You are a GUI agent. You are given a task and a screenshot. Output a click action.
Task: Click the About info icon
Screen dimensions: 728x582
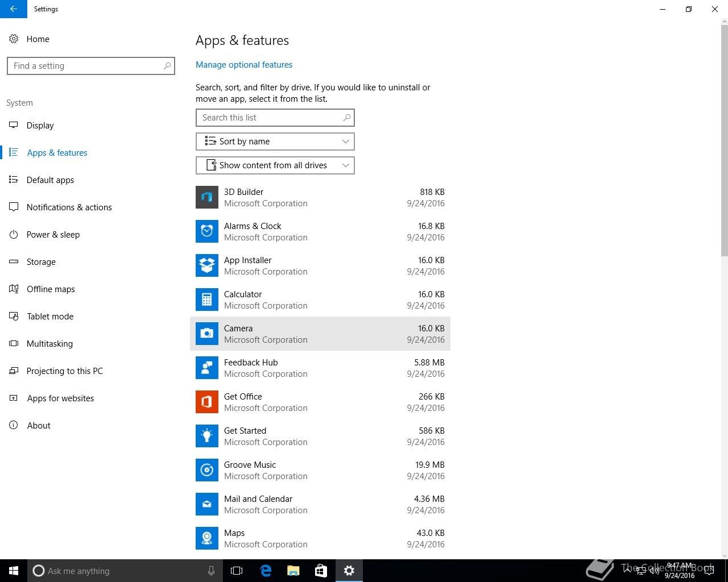point(14,425)
